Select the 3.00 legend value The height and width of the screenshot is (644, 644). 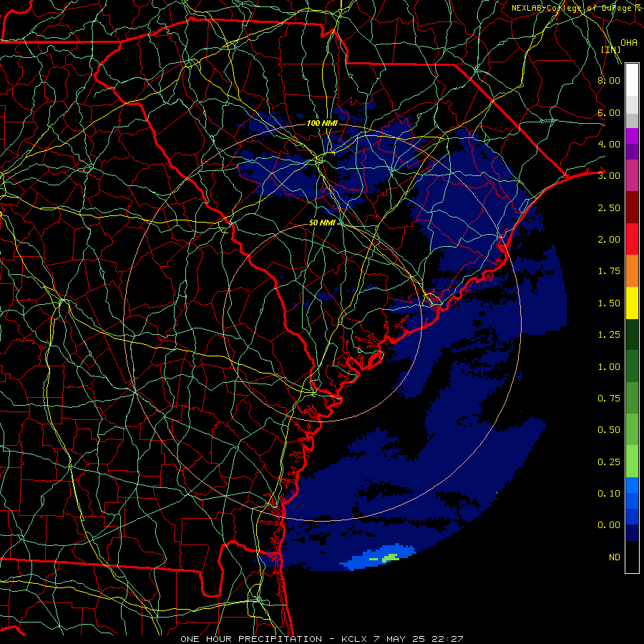pos(609,176)
